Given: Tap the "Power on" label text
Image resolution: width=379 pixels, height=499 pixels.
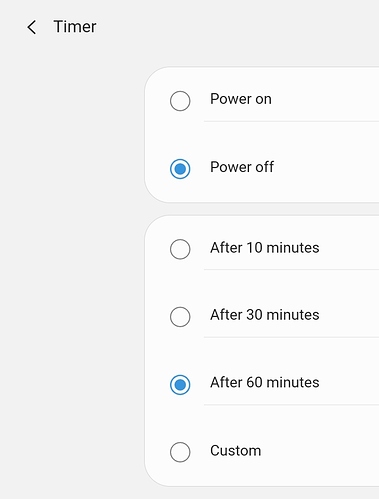Looking at the screenshot, I should coord(241,99).
